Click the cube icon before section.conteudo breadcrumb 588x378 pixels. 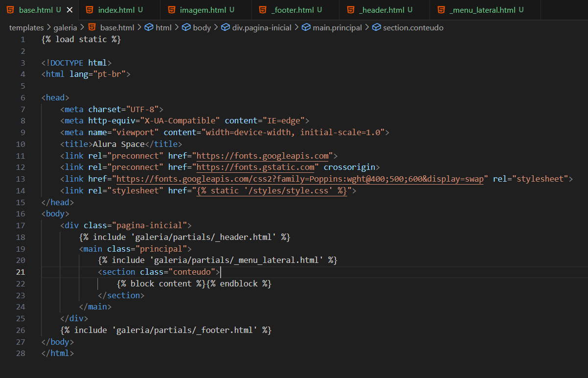376,28
